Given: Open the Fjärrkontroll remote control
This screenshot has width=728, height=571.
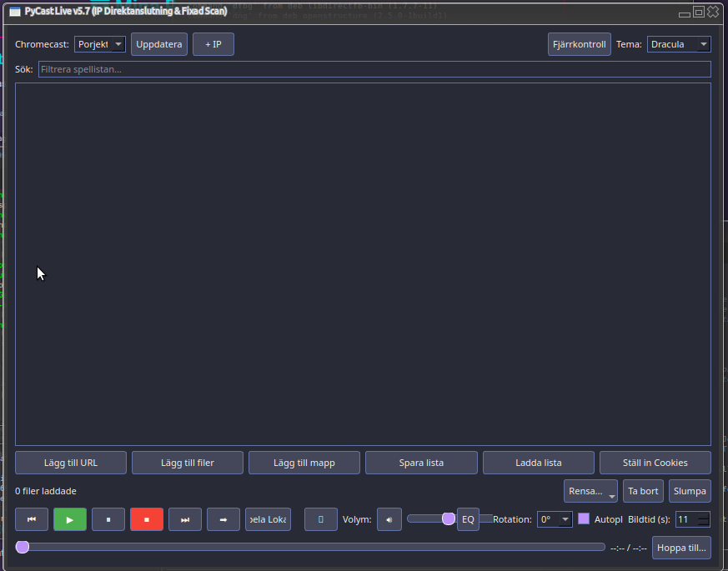Looking at the screenshot, I should 579,44.
